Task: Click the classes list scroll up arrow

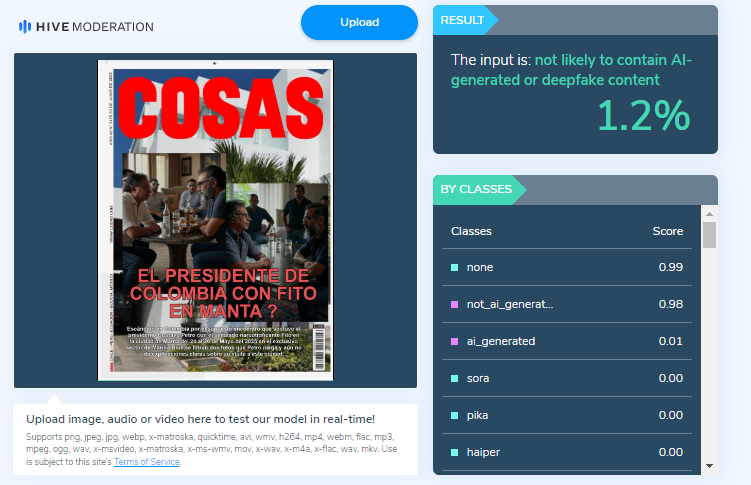Action: [x=709, y=214]
